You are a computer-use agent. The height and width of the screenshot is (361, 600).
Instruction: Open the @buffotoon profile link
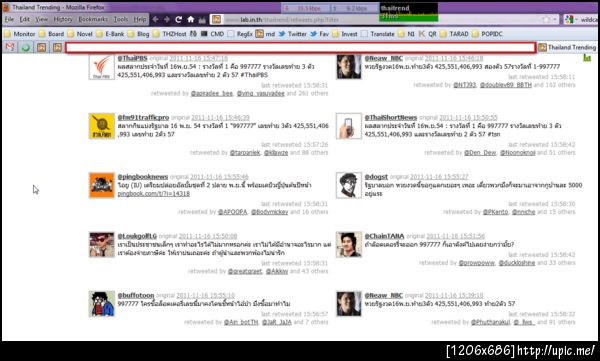[135, 296]
